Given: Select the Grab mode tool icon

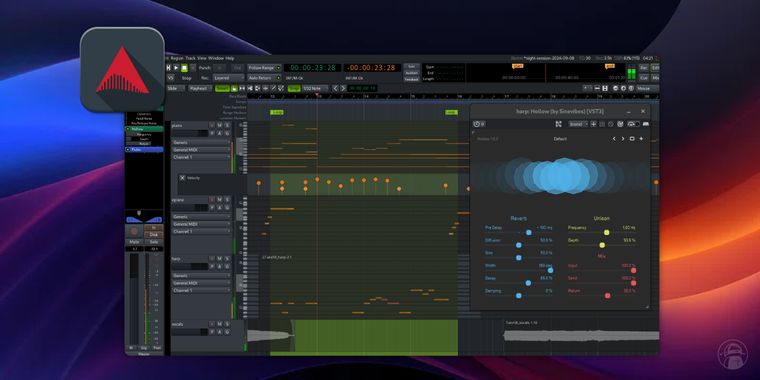Looking at the screenshot, I should (234, 88).
